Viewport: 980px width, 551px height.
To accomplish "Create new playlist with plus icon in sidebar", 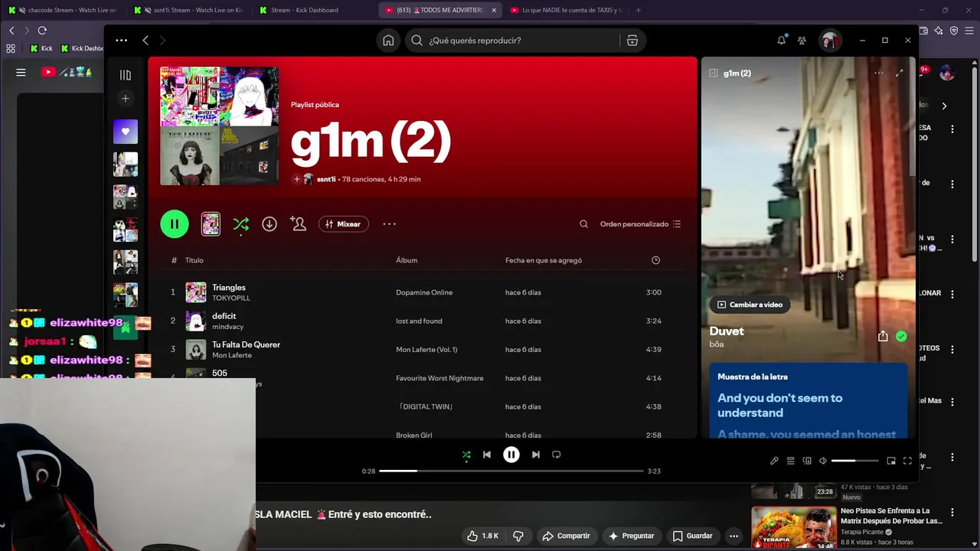I will (x=126, y=98).
